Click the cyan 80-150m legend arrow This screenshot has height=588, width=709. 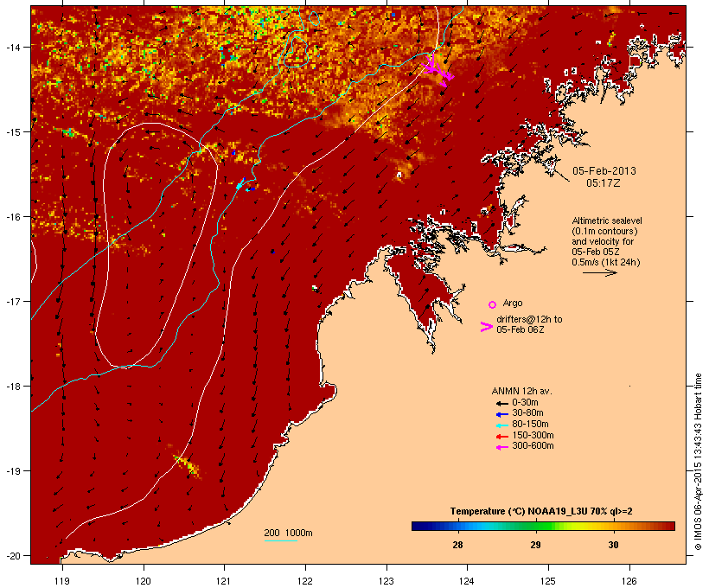click(502, 425)
